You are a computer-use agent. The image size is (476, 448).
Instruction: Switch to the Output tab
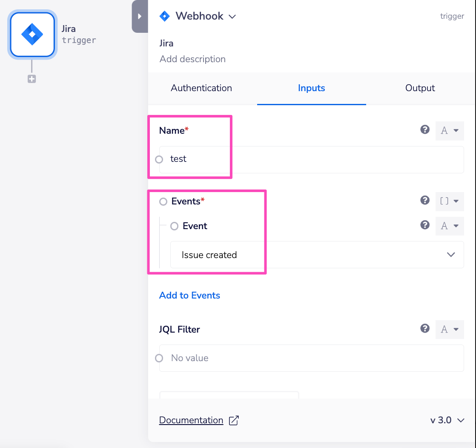[420, 88]
